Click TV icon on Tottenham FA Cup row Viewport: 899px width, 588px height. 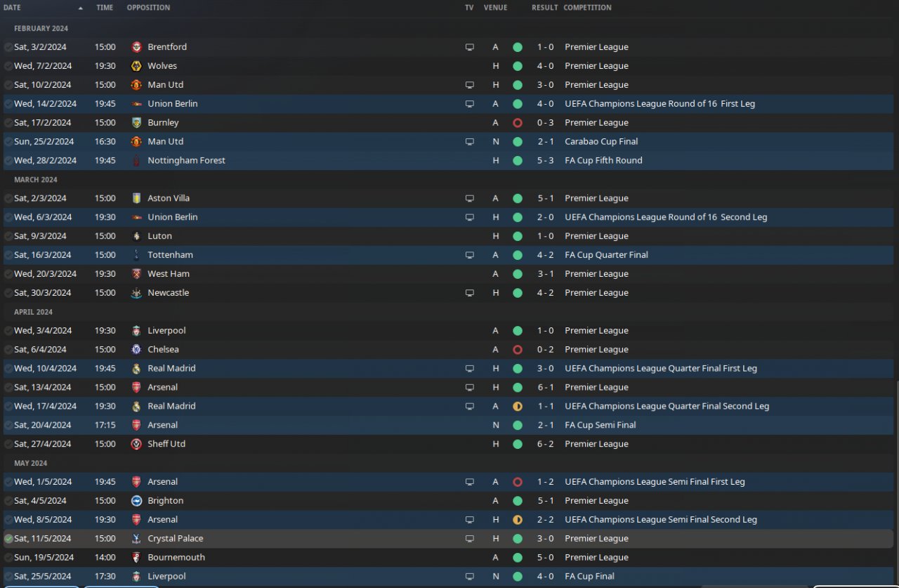[x=470, y=256]
